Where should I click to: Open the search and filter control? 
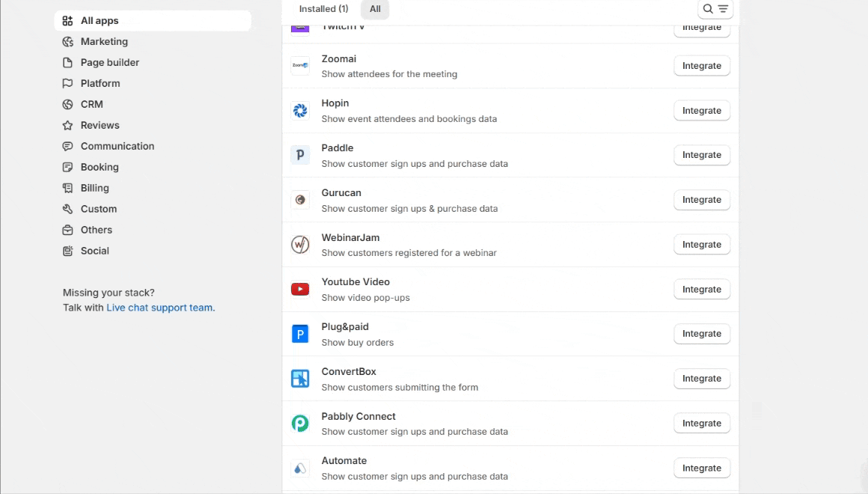point(715,9)
